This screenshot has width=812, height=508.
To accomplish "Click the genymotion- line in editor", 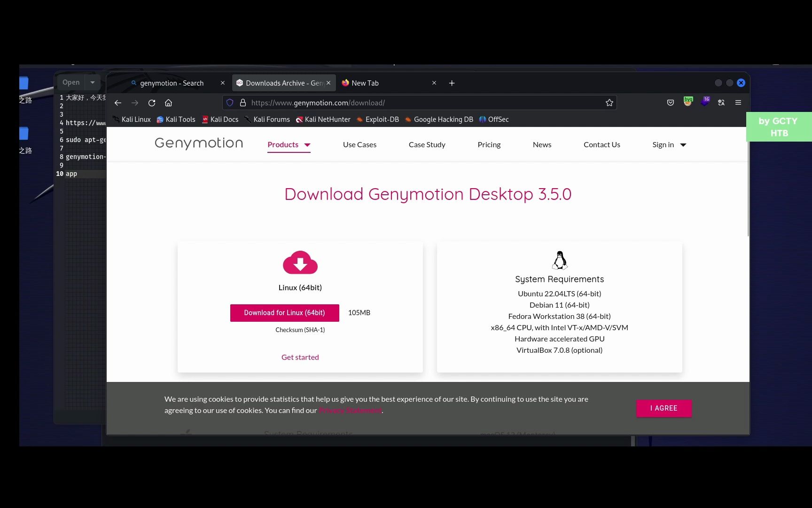I will tap(86, 157).
